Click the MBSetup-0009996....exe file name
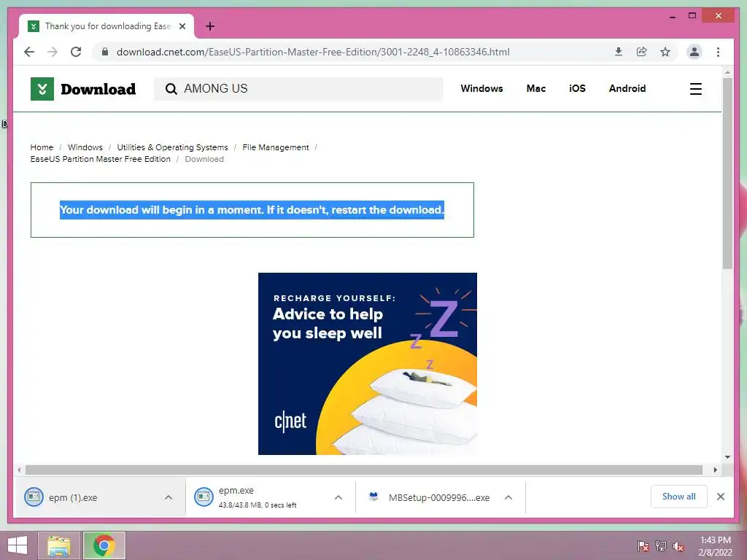The height and width of the screenshot is (560, 747). point(438,497)
